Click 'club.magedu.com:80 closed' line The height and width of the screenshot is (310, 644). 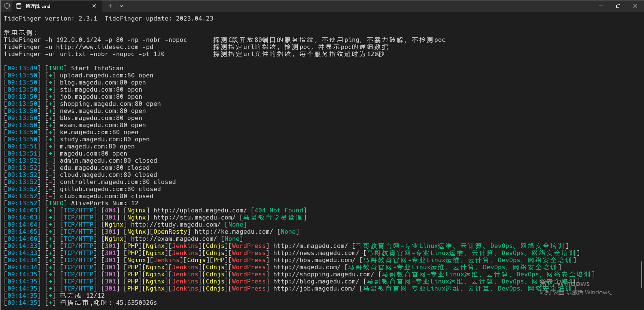[x=106, y=196]
